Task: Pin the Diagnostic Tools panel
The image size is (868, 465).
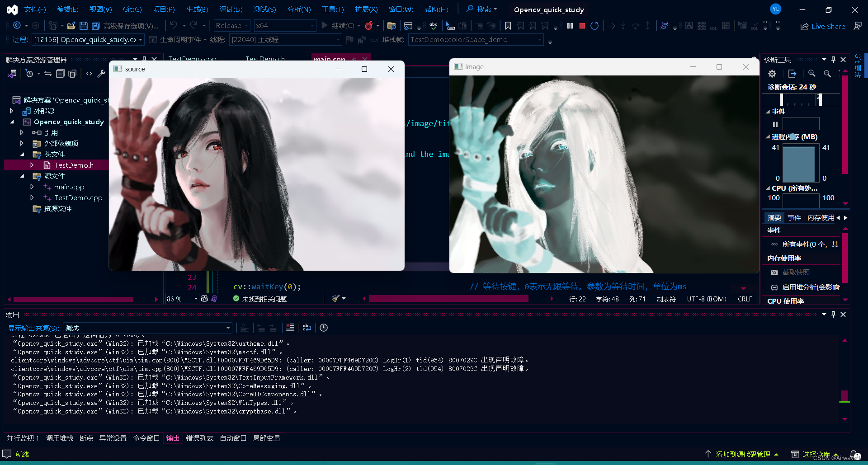Action: [833, 59]
